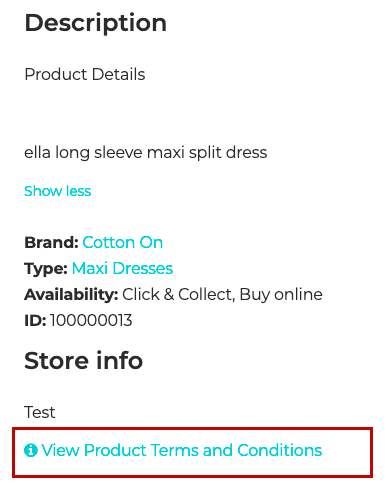Click the product ID number 100000013

(x=91, y=320)
